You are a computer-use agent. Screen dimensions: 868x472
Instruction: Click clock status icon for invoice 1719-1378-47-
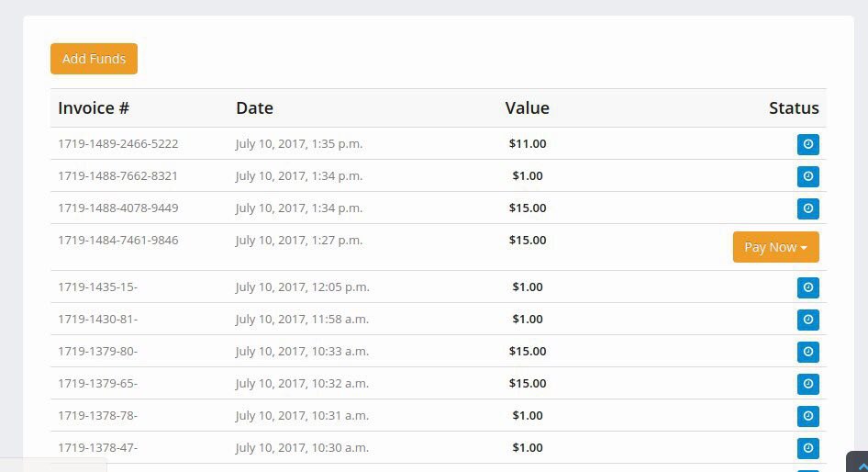[x=808, y=448]
